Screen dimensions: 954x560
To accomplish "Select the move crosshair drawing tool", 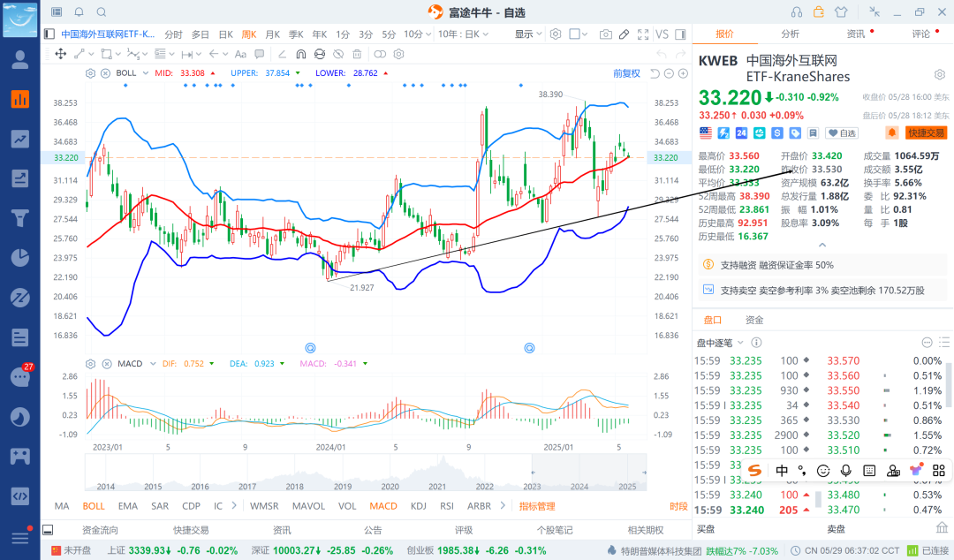I will (61, 54).
